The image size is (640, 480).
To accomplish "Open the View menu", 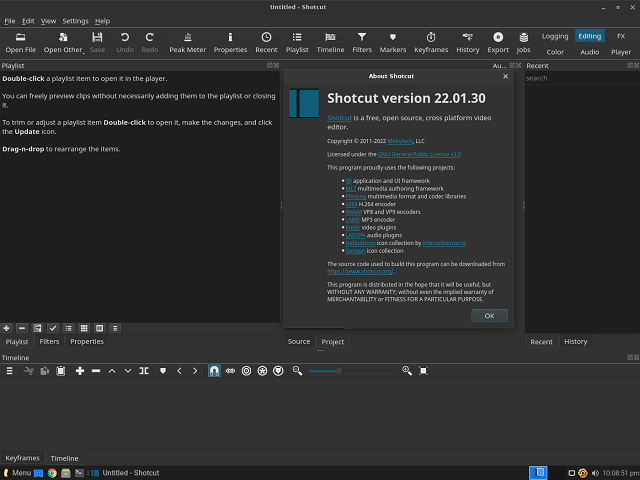I will click(x=48, y=21).
